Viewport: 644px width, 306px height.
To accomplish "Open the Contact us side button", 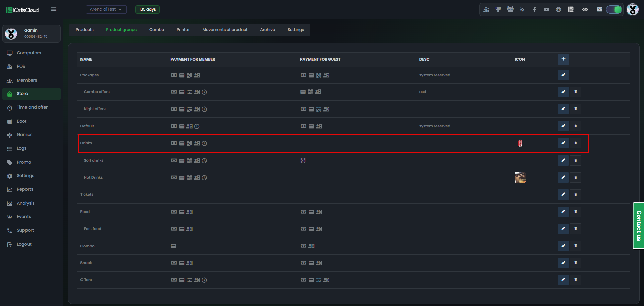I will (x=638, y=225).
